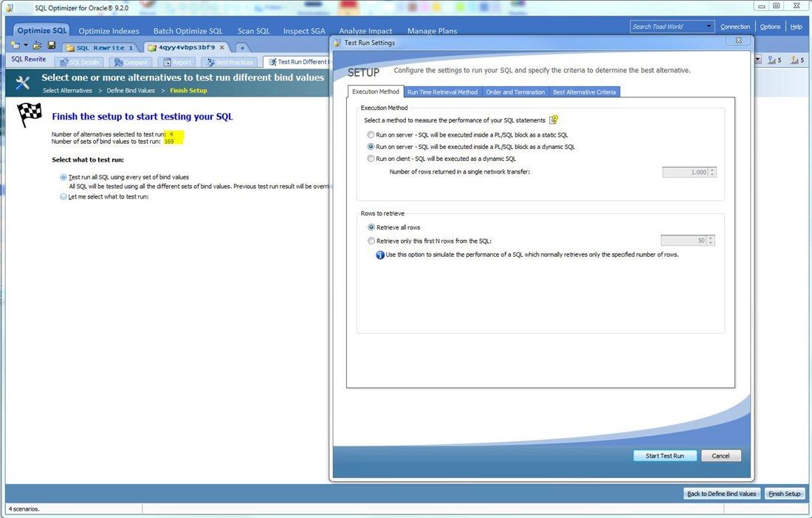Viewport: 812px width, 518px height.
Task: Go to Optimize Indexes module
Action: 109,31
